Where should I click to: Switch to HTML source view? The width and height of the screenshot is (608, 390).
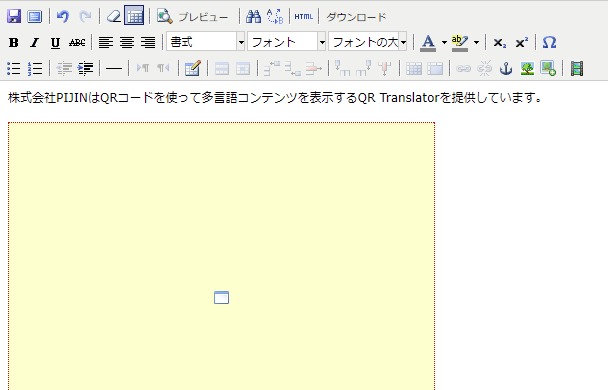point(304,16)
